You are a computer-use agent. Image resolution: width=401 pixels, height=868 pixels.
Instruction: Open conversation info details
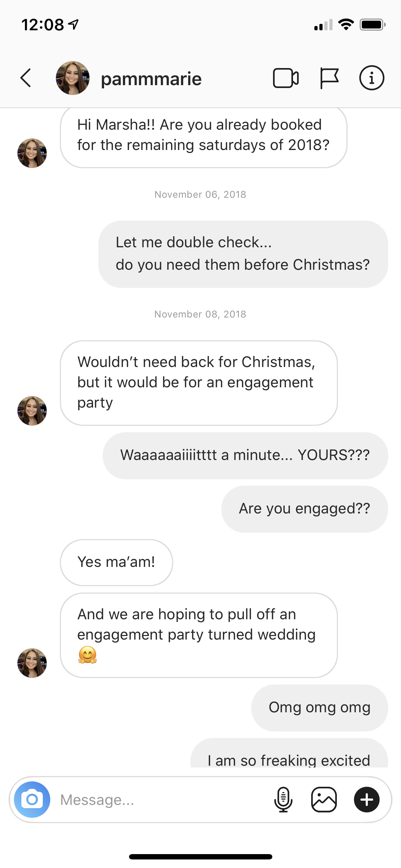(x=371, y=78)
